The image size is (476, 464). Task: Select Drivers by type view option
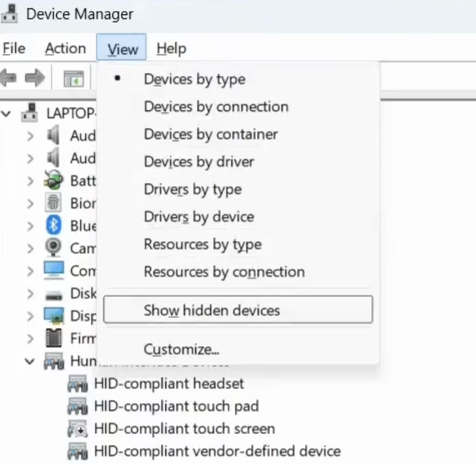click(238, 190)
